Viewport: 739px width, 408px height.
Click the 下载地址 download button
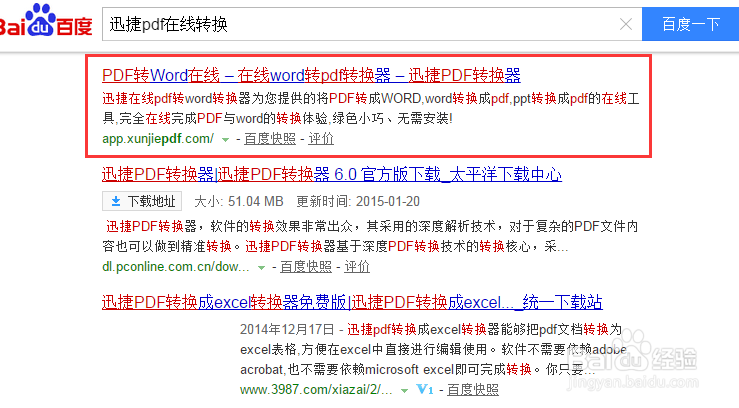click(142, 202)
